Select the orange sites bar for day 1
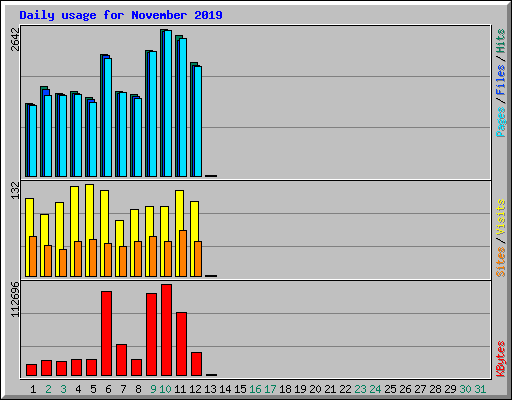This screenshot has height=400, width=512. tap(33, 256)
